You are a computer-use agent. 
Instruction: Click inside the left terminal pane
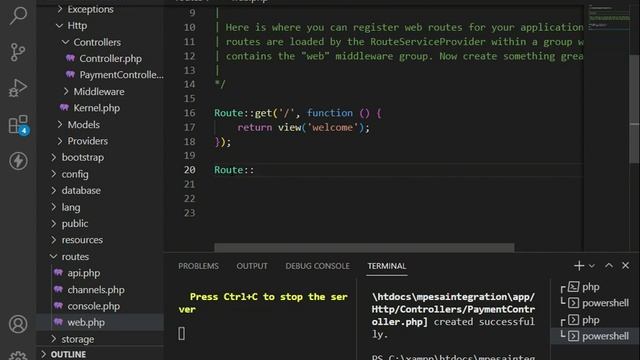coord(261,318)
